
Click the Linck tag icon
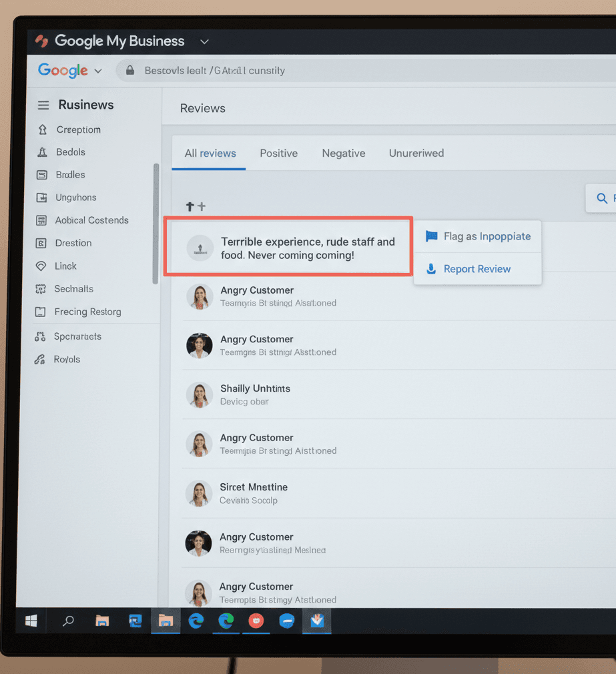pos(41,266)
